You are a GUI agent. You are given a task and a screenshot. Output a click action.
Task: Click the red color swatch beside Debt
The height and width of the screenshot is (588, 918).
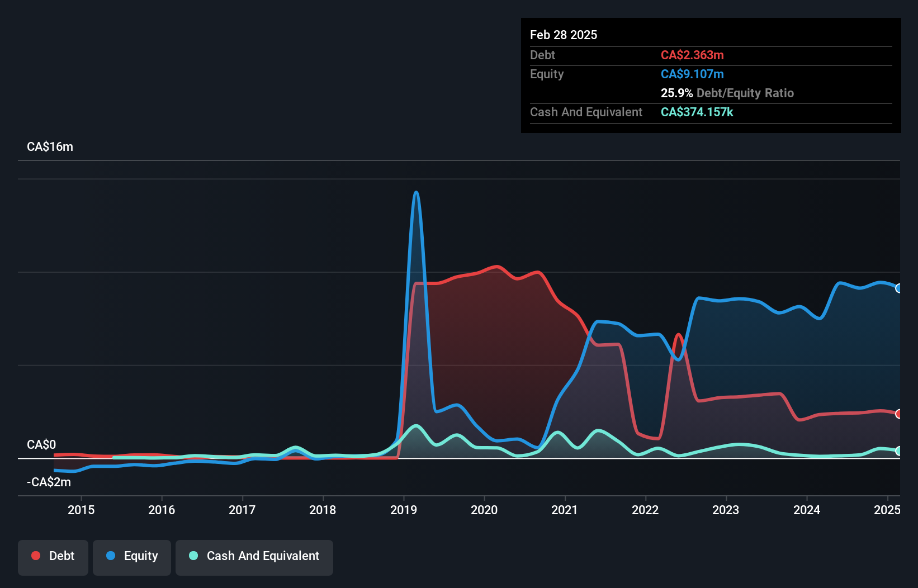point(36,556)
